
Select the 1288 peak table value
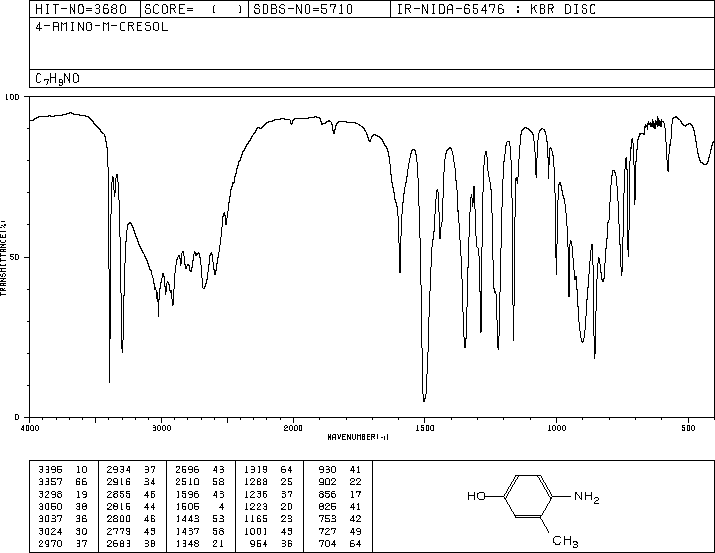(256, 481)
